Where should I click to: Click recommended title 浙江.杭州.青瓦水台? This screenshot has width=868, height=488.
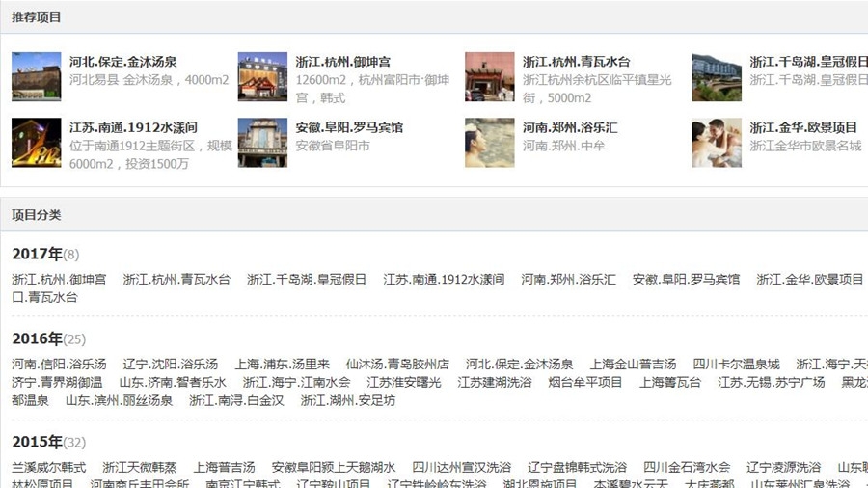(x=577, y=62)
